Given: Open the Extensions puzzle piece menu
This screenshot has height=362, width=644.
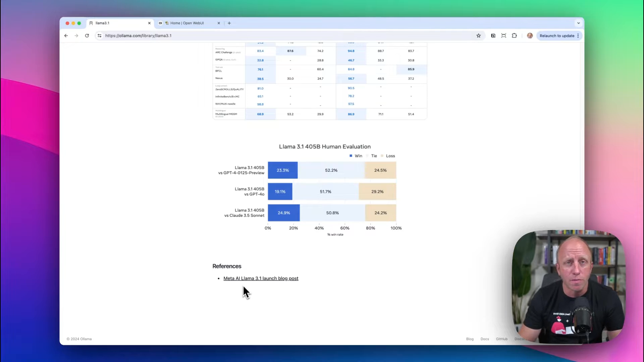Looking at the screenshot, I should (x=514, y=36).
